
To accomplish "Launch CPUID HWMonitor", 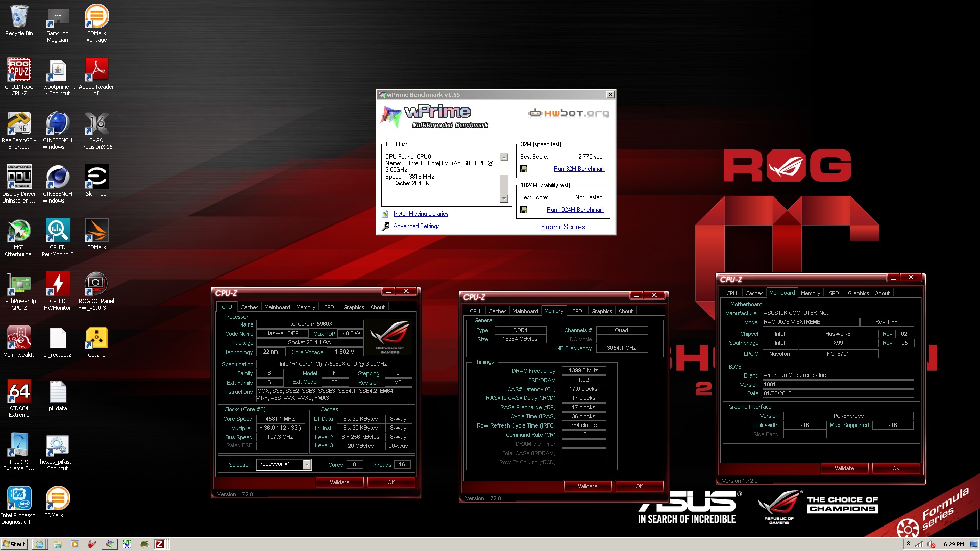I will tap(58, 291).
